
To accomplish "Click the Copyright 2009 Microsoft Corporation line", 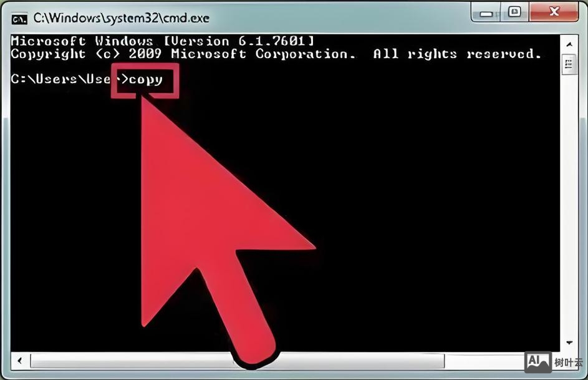I will [276, 54].
